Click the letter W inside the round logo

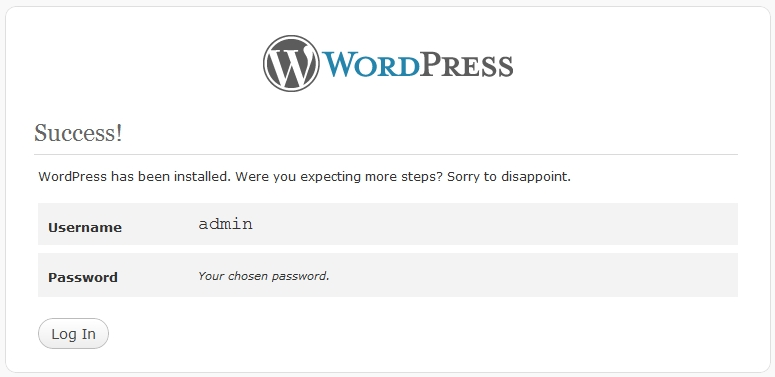tap(291, 64)
